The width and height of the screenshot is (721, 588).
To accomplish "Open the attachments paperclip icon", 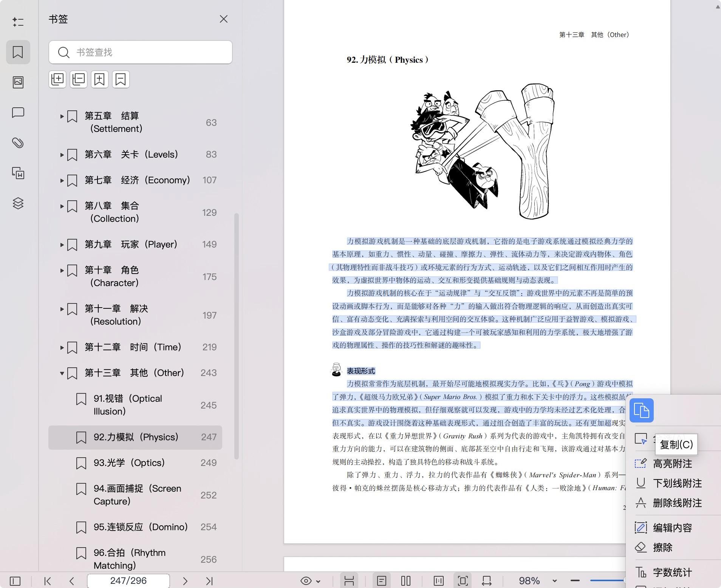I will click(18, 143).
